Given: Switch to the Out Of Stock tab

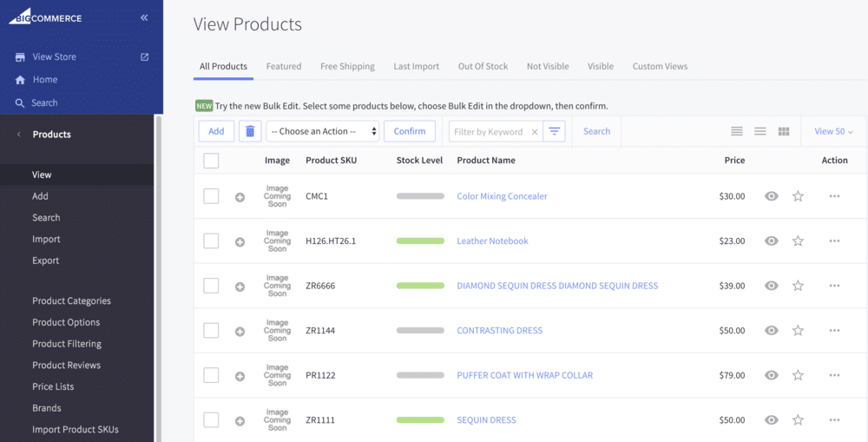Looking at the screenshot, I should [483, 66].
